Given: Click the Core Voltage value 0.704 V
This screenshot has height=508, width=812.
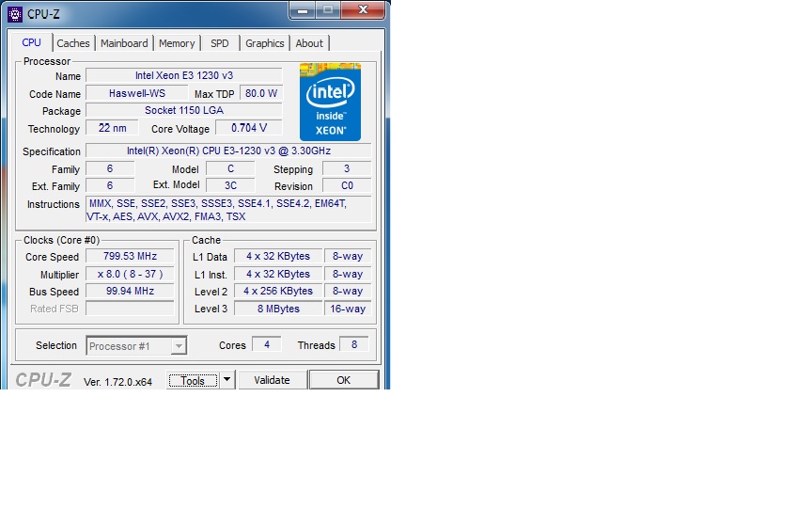Looking at the screenshot, I should pos(249,128).
